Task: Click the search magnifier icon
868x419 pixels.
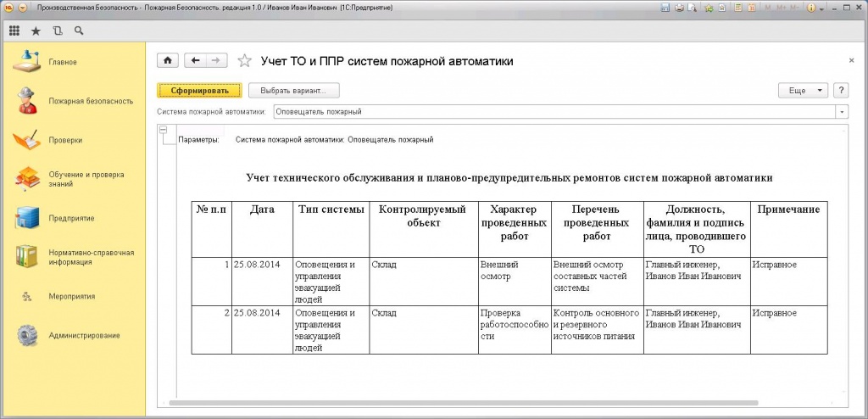Action: [79, 31]
